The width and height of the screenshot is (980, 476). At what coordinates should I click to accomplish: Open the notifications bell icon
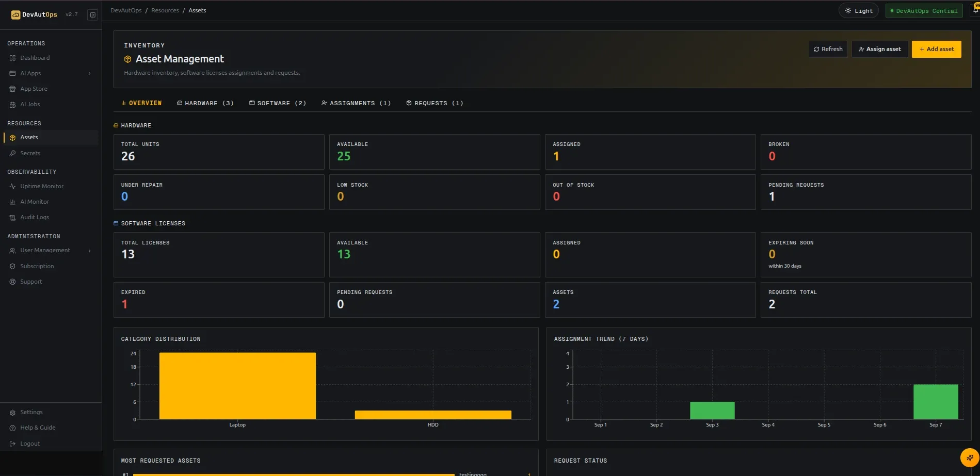[975, 10]
